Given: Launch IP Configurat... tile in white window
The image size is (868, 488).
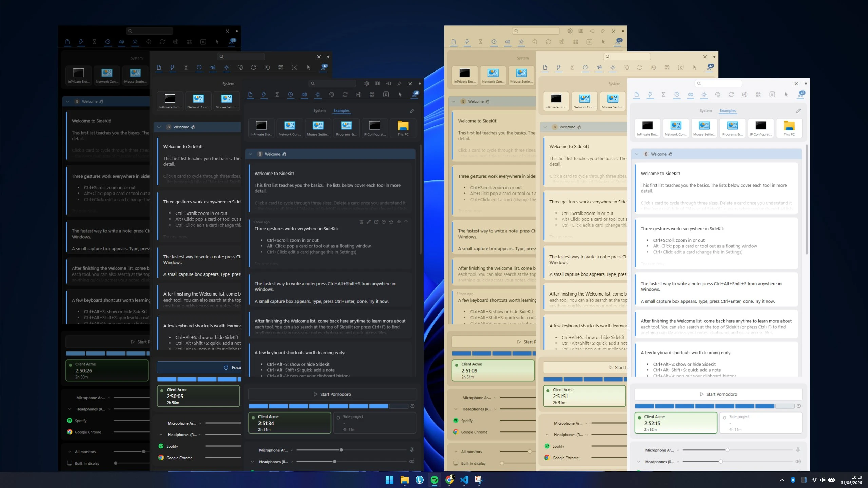Looking at the screenshot, I should point(760,128).
